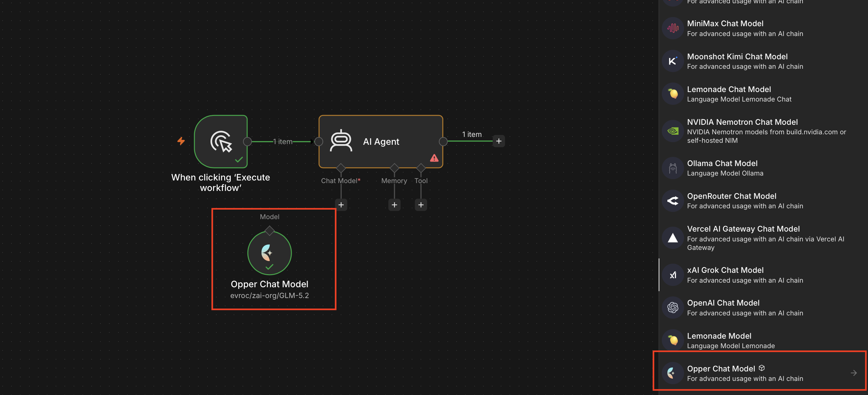Add a Tool sub-node with plus

(x=421, y=205)
